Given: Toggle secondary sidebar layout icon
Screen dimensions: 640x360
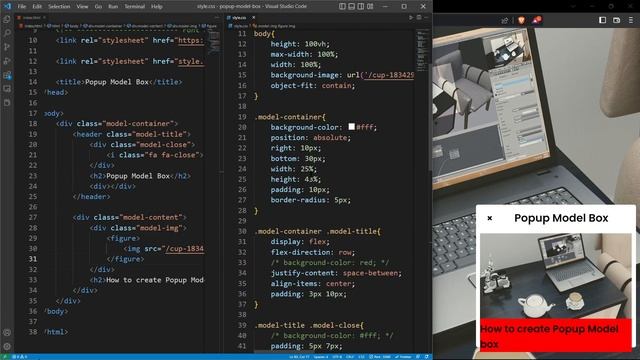Looking at the screenshot, I should tap(361, 7).
